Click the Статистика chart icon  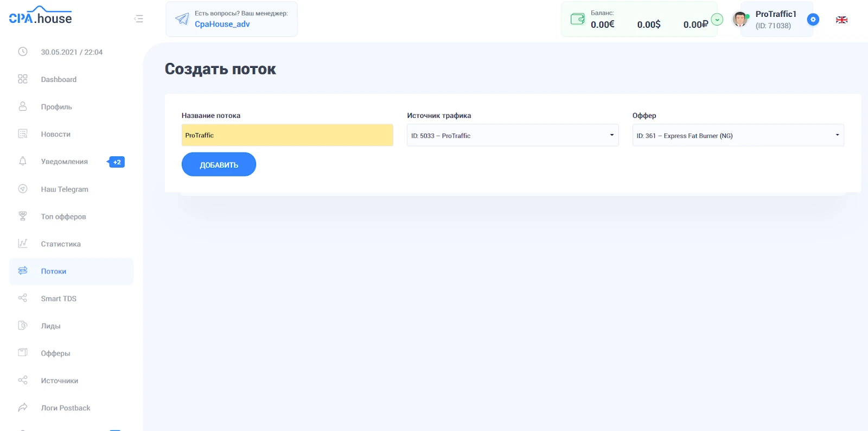[x=23, y=243]
